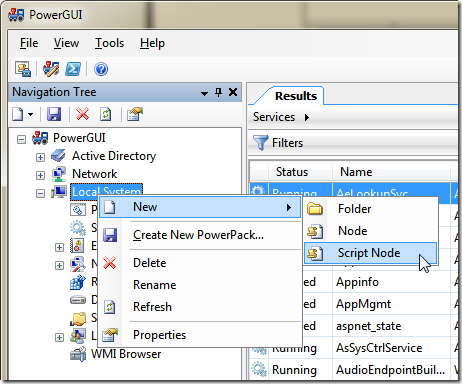Select Node in the New submenu

[x=370, y=231]
